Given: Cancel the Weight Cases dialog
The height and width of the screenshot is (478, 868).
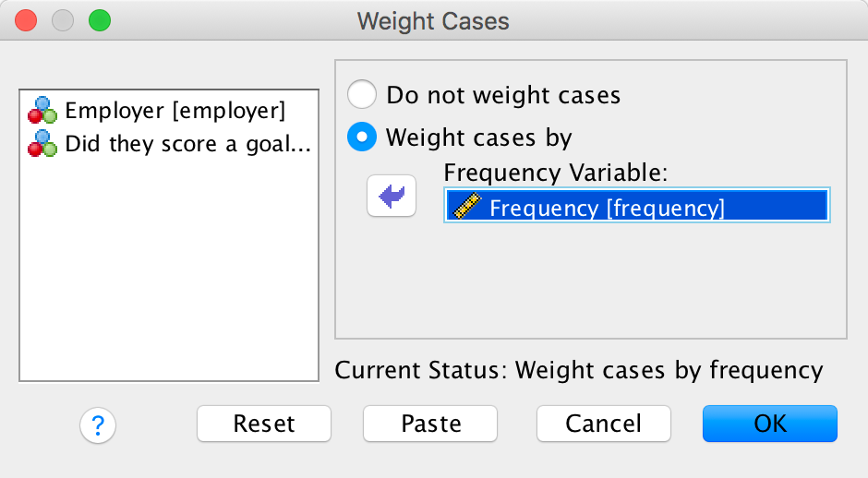Looking at the screenshot, I should [604, 424].
